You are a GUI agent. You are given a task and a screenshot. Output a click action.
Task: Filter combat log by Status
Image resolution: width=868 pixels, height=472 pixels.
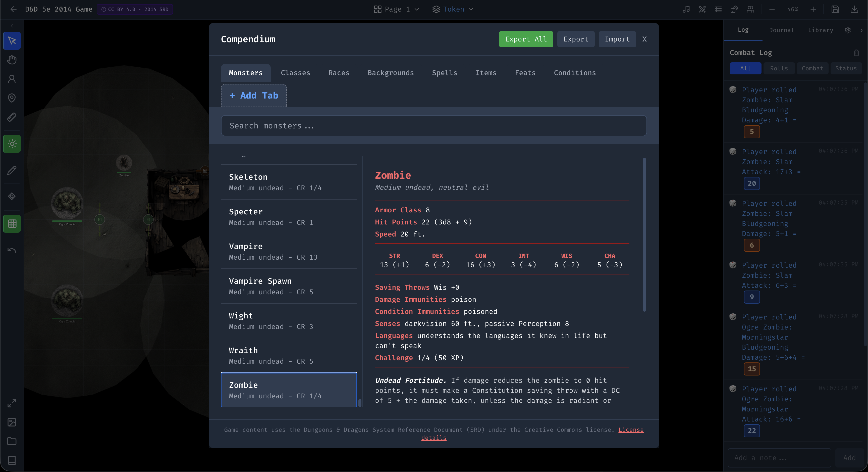click(x=846, y=68)
